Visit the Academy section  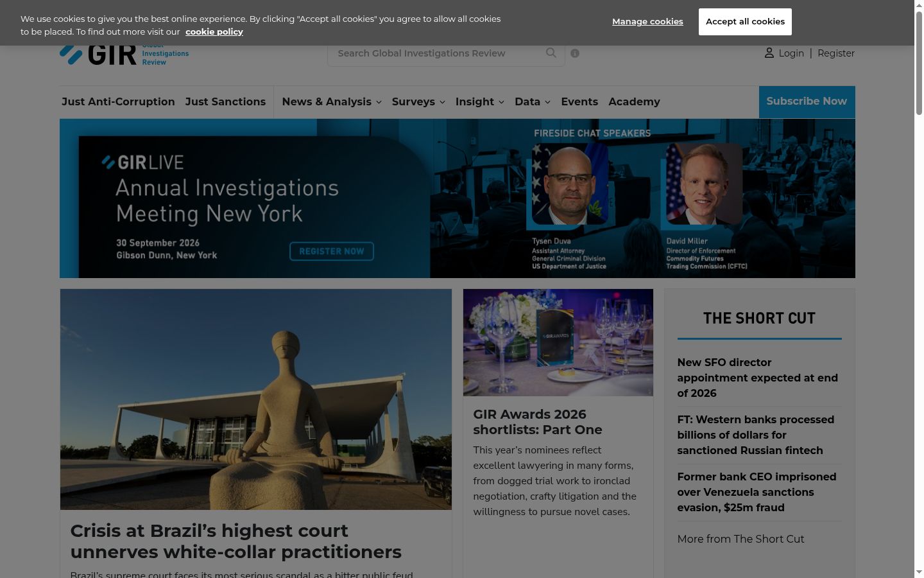634,101
